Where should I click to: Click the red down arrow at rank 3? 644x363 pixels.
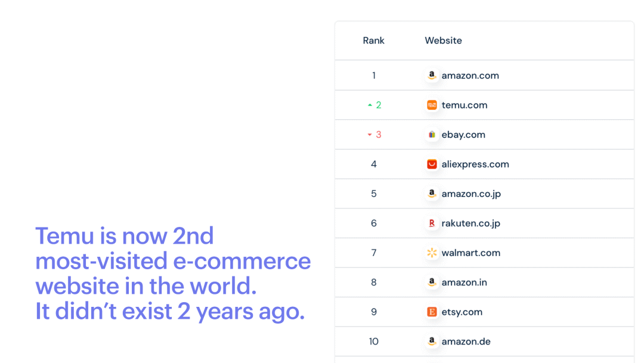[x=370, y=135]
